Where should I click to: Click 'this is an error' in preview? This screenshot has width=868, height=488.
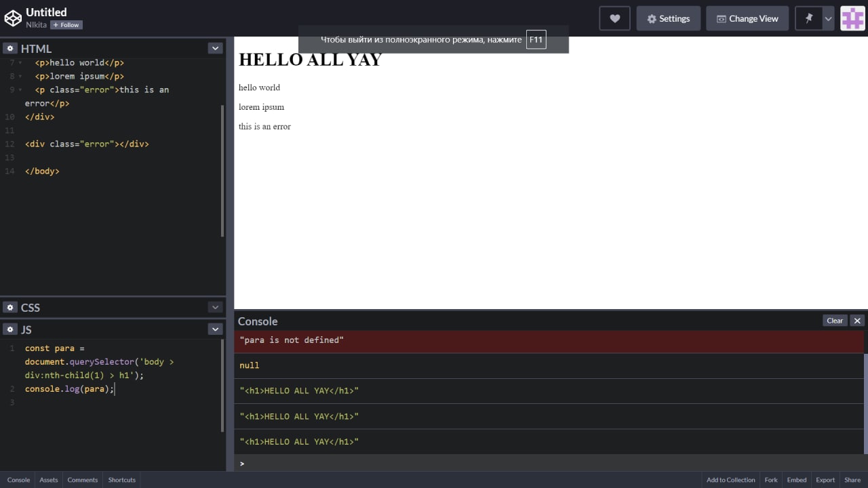[x=264, y=127]
